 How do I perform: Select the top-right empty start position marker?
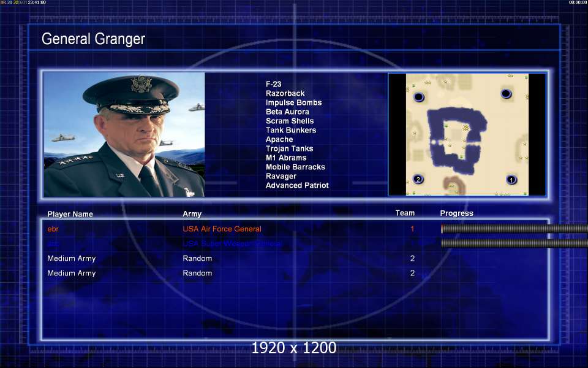pyautogui.click(x=506, y=93)
